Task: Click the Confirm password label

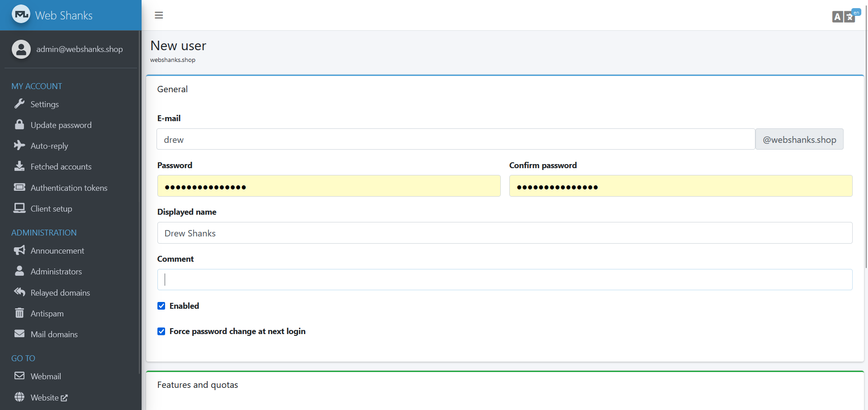Action: point(543,165)
